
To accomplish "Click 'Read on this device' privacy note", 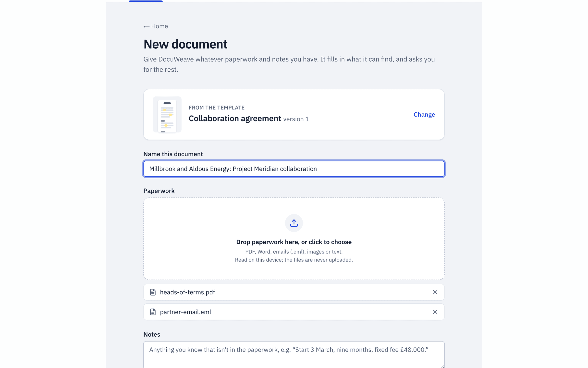I will pos(294,260).
